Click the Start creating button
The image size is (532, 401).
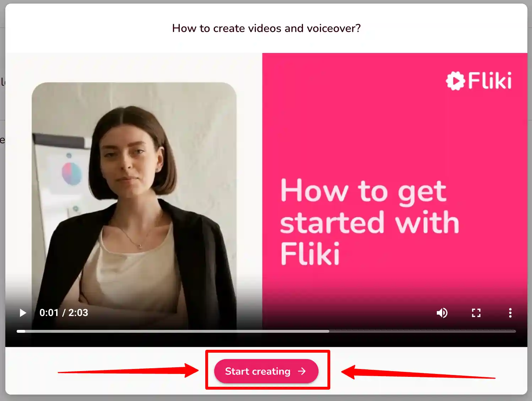point(266,371)
